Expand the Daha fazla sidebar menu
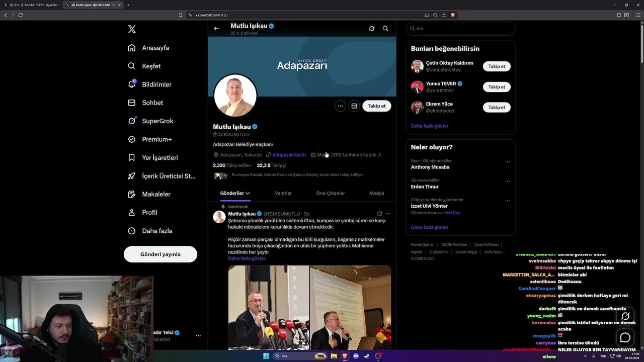 150,231
